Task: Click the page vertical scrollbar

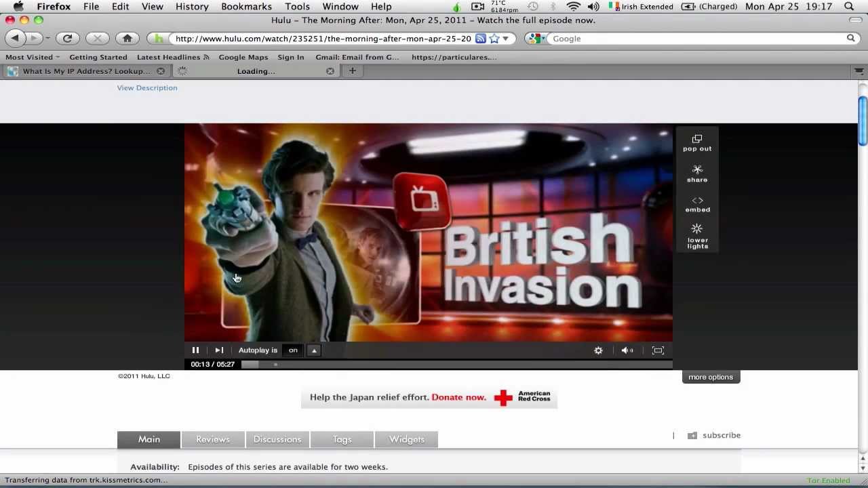Action: coord(863,121)
